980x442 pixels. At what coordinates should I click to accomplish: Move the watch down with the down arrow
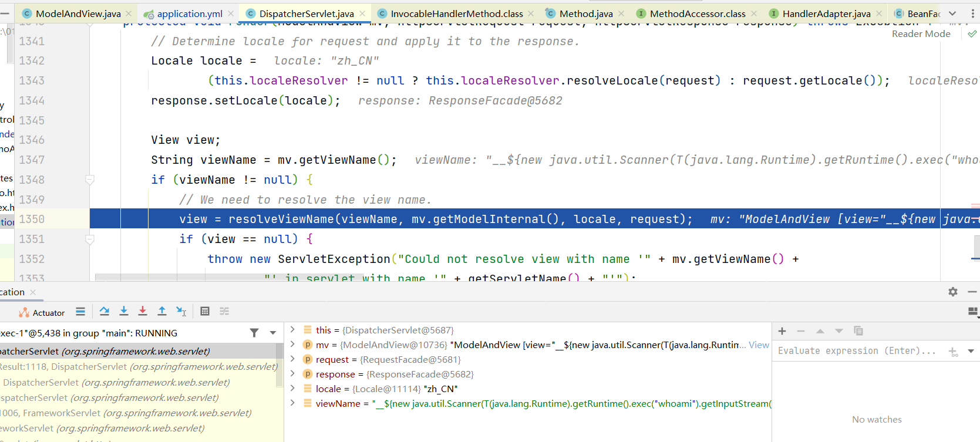pyautogui.click(x=839, y=331)
